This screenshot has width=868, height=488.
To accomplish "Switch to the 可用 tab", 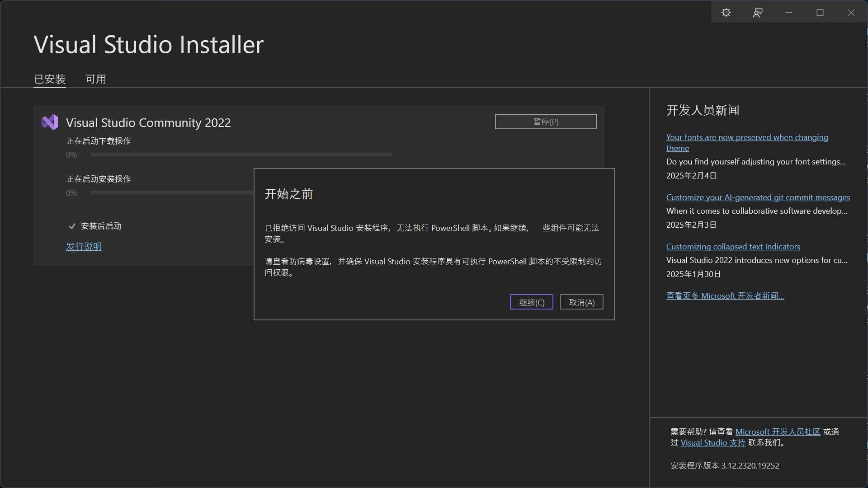I will click(x=96, y=79).
